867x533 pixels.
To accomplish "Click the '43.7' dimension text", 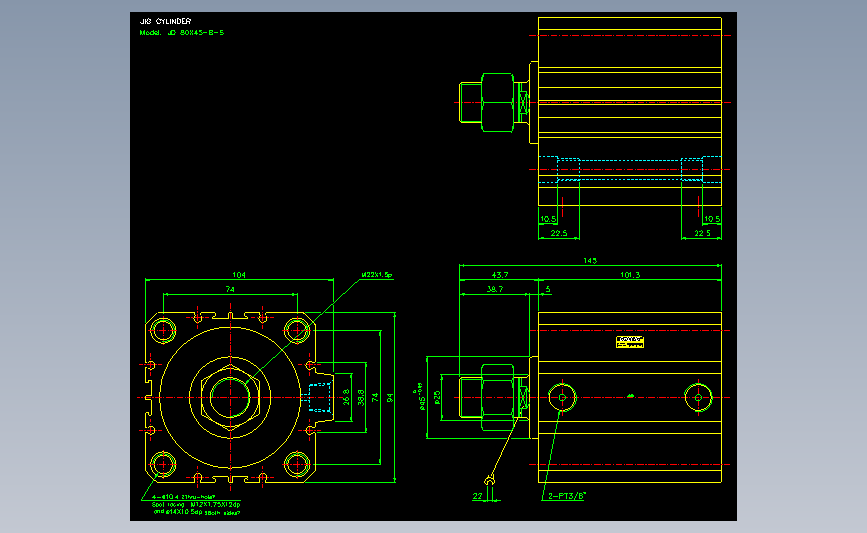I will coord(500,275).
